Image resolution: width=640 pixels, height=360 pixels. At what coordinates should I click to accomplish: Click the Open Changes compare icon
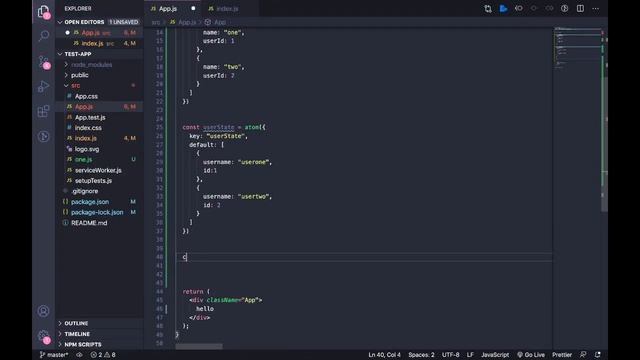(488, 9)
